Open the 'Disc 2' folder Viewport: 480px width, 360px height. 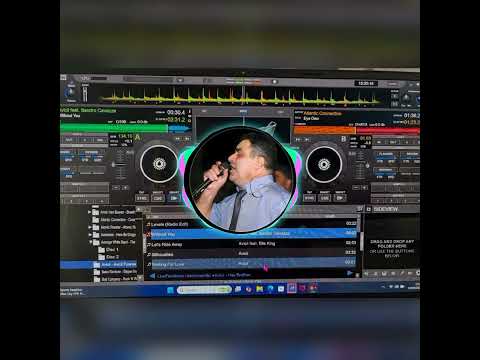point(109,257)
